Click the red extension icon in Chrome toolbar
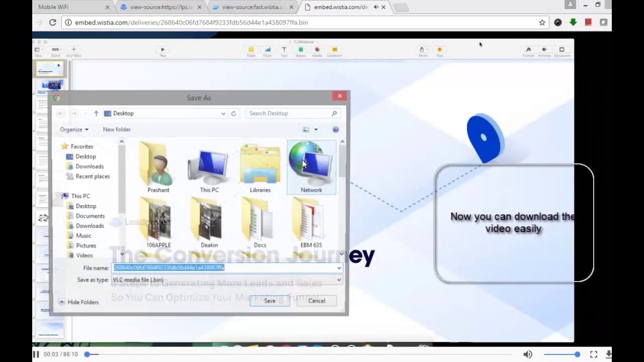Screen dimensions: 644x362 (588, 22)
